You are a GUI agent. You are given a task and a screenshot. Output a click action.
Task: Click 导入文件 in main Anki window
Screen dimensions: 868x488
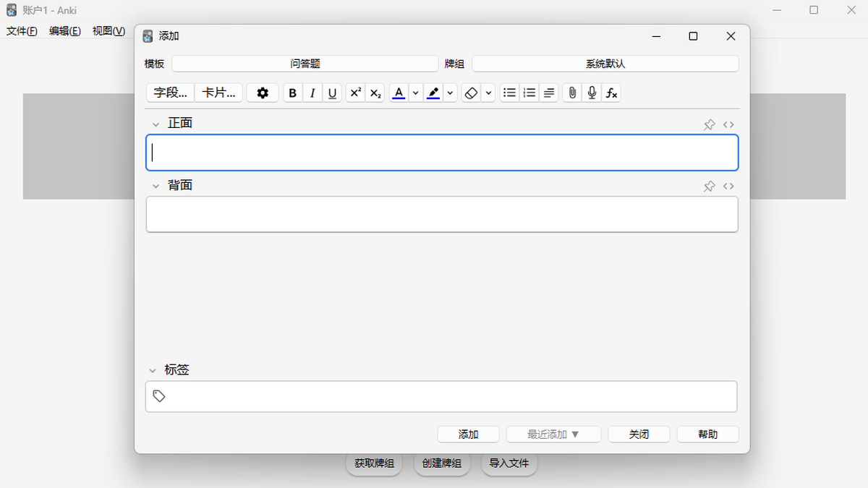click(509, 463)
